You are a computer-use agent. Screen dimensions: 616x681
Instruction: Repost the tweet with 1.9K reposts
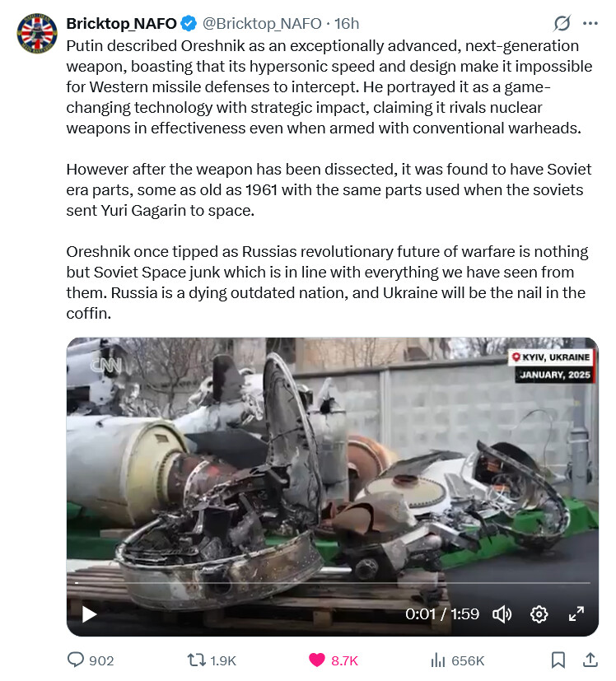point(212,660)
